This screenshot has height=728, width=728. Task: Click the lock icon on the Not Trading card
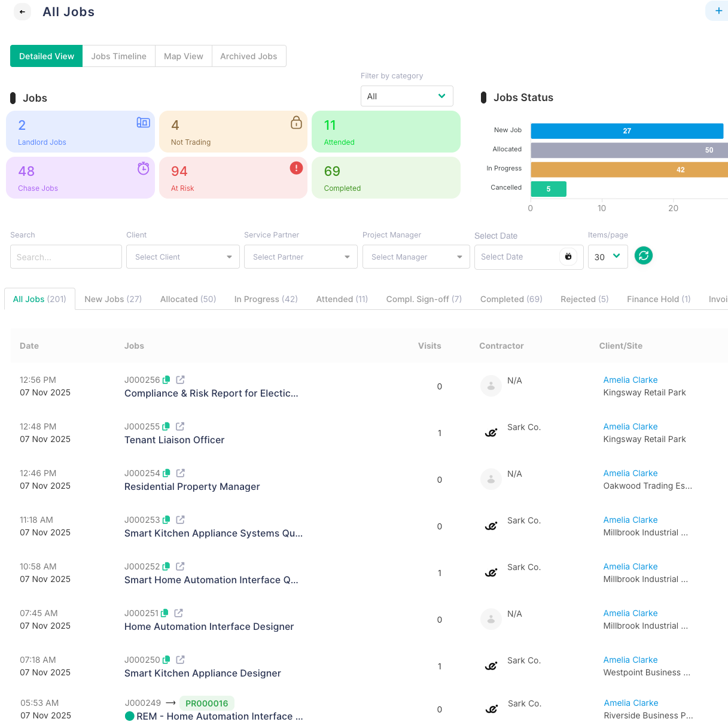pos(296,122)
